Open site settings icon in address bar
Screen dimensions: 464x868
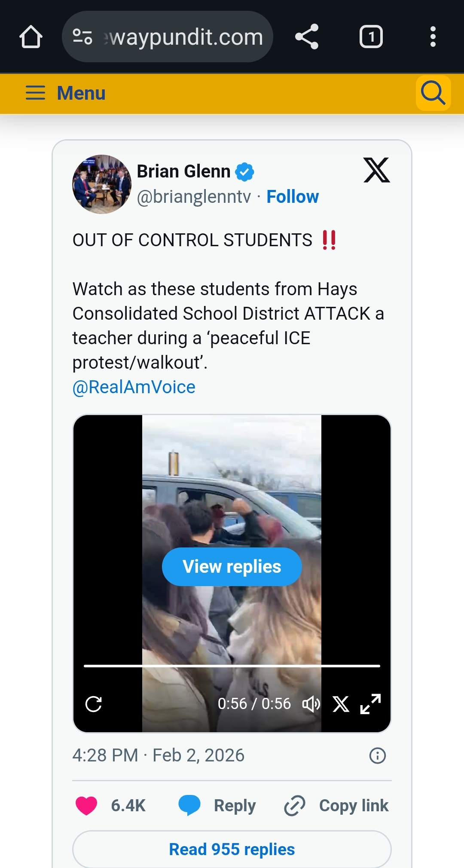[x=82, y=37]
